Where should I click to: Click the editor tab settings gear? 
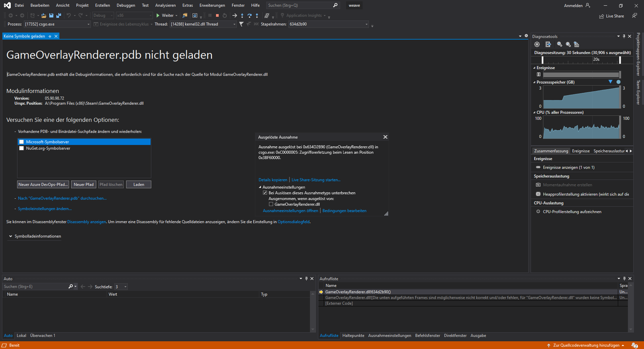pos(526,36)
